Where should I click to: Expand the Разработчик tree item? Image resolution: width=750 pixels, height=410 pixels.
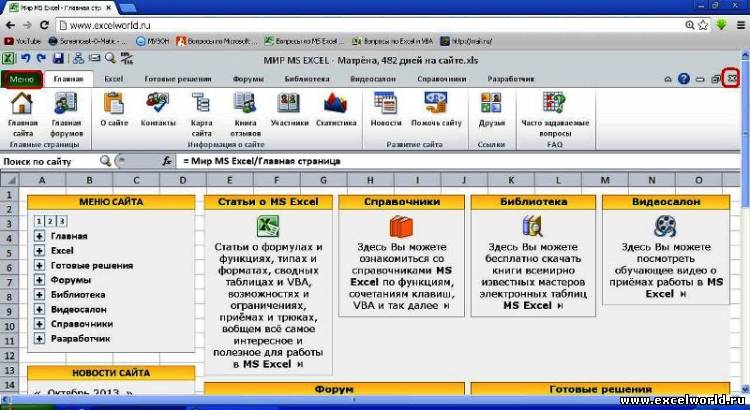(39, 339)
